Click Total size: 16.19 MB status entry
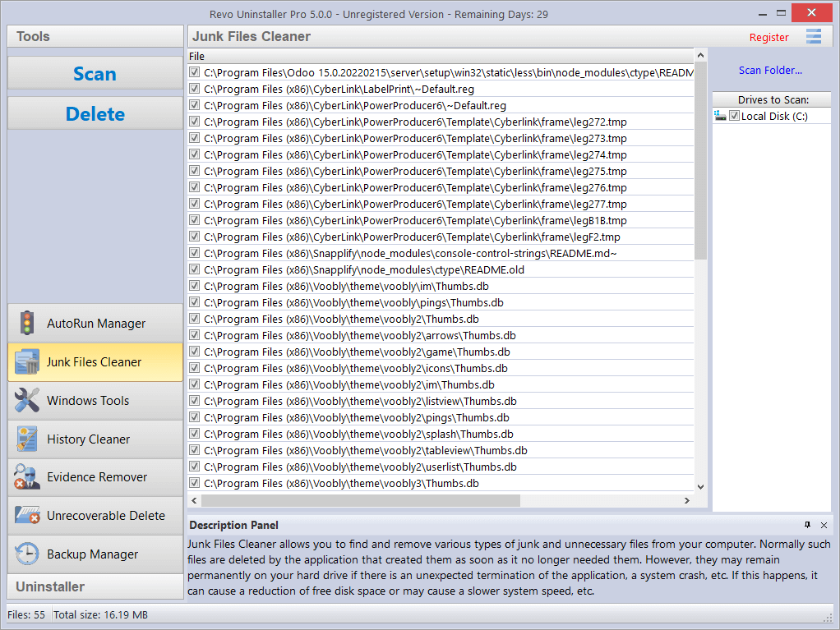This screenshot has width=840, height=630. [x=101, y=614]
